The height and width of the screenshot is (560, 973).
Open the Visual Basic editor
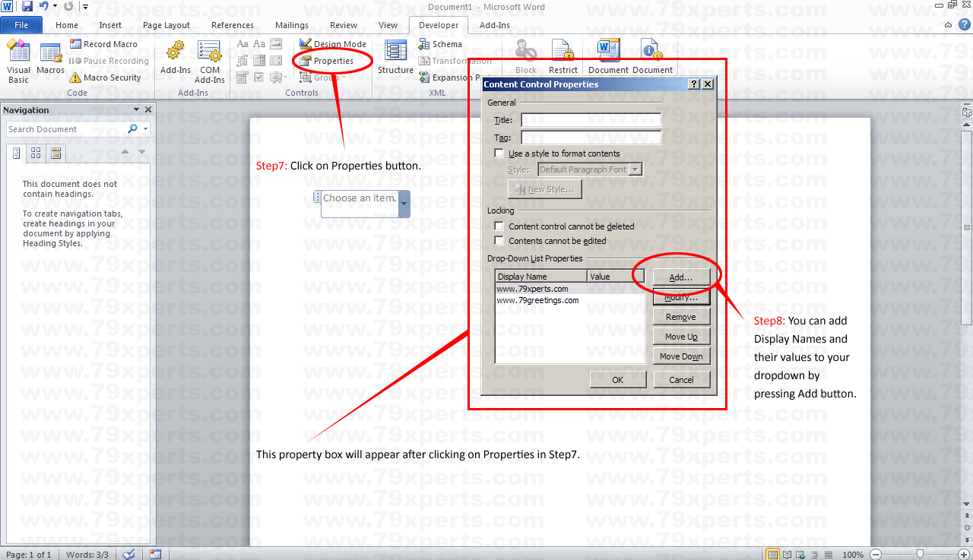[19, 62]
